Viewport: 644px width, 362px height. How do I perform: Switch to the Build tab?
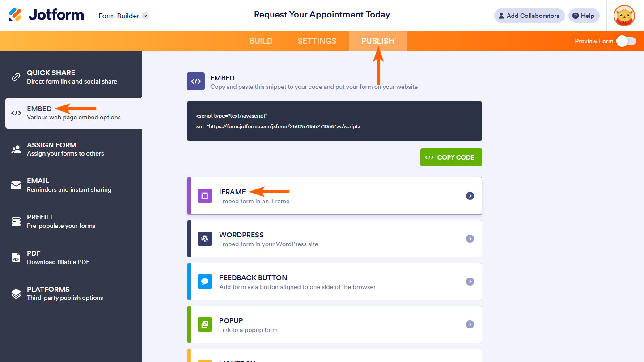click(x=261, y=41)
